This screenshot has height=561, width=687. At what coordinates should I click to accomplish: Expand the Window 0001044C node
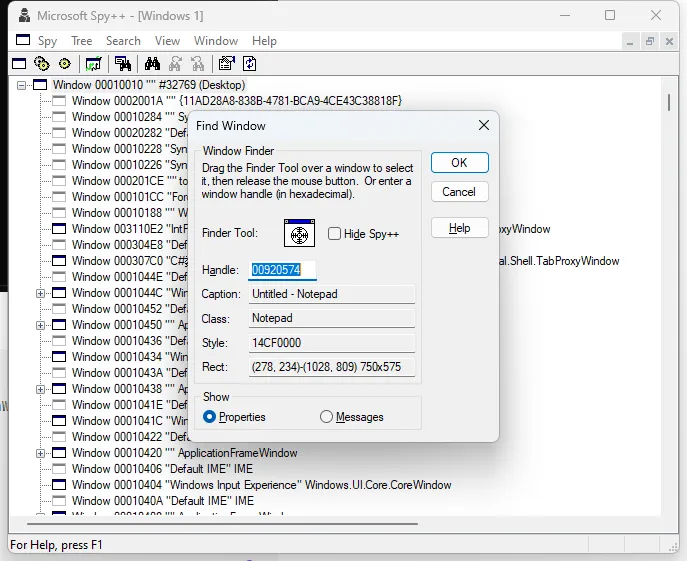click(40, 293)
